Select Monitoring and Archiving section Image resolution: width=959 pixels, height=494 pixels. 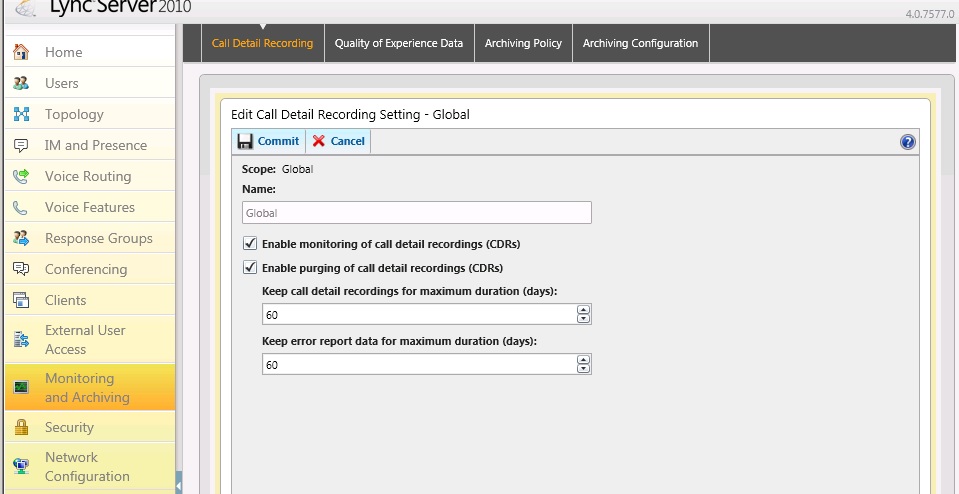coord(90,388)
